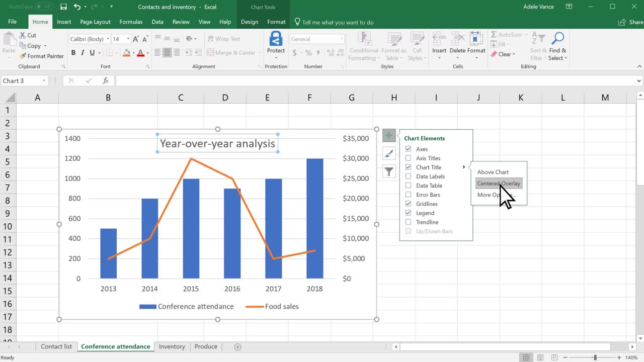Click the Save icon in title bar
The width and height of the screenshot is (644, 362).
[63, 7]
